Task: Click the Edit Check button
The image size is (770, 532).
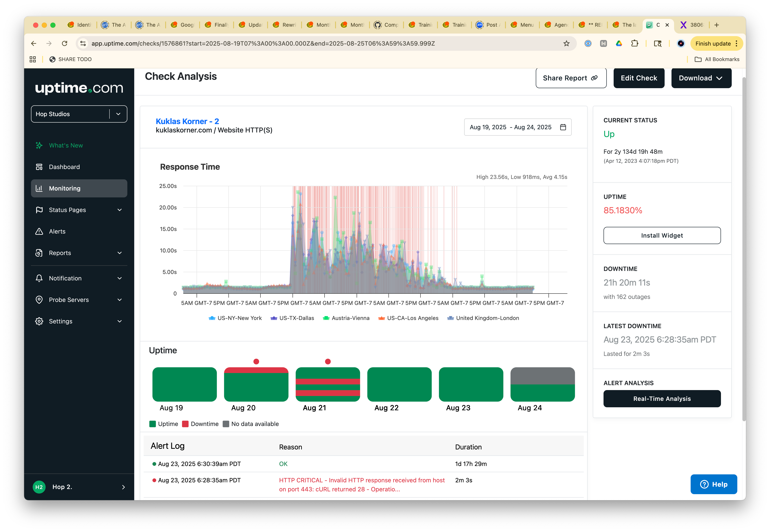Action: pos(639,78)
